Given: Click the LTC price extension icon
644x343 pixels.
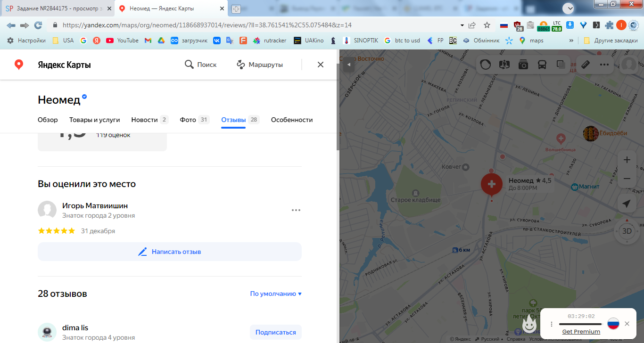Looking at the screenshot, I should (x=557, y=25).
